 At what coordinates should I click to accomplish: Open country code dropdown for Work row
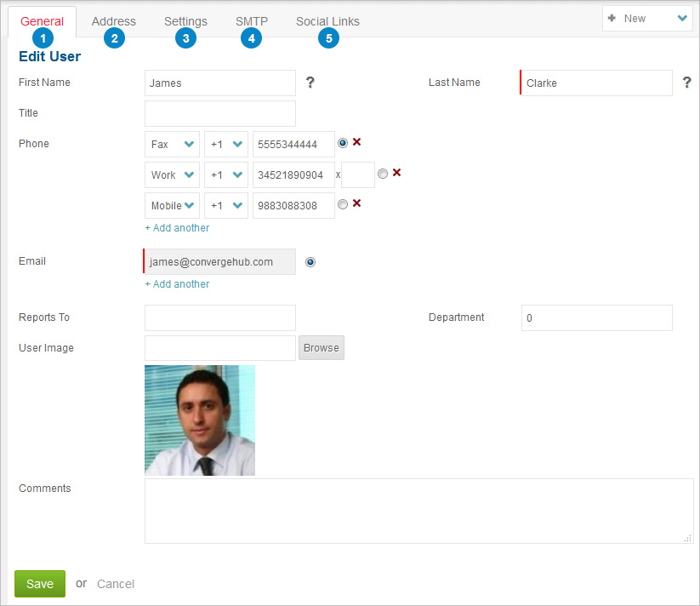(226, 175)
